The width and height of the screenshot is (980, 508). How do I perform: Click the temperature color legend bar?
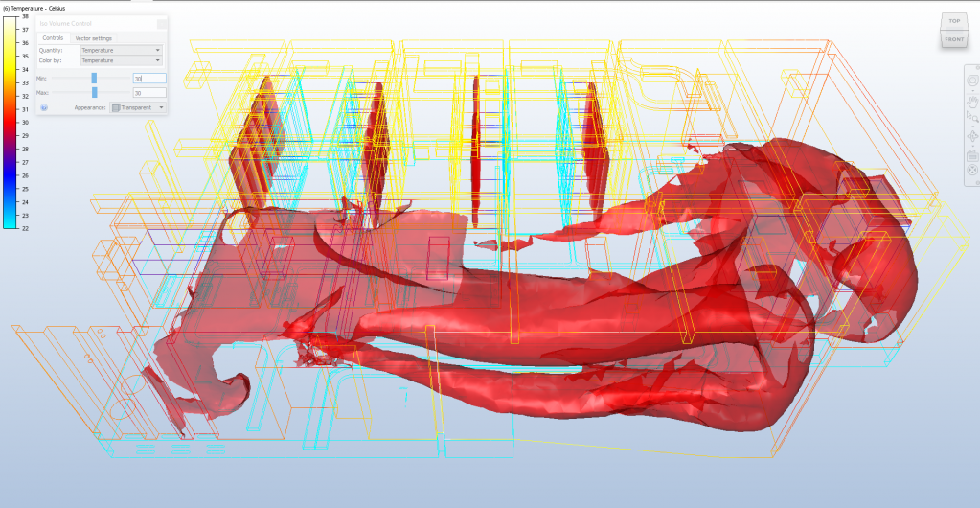tap(11, 122)
